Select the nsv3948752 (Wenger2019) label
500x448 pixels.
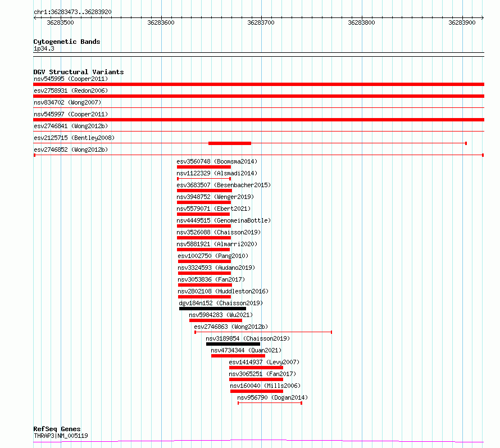(215, 197)
